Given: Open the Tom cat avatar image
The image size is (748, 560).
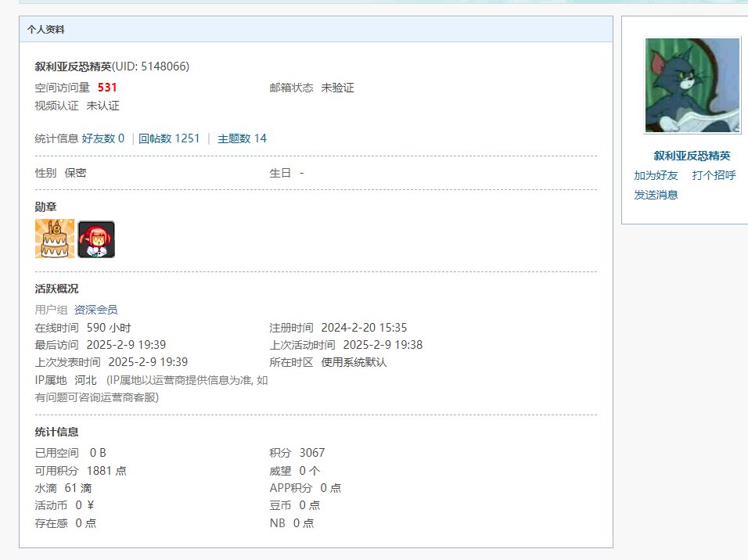Looking at the screenshot, I should (x=692, y=85).
